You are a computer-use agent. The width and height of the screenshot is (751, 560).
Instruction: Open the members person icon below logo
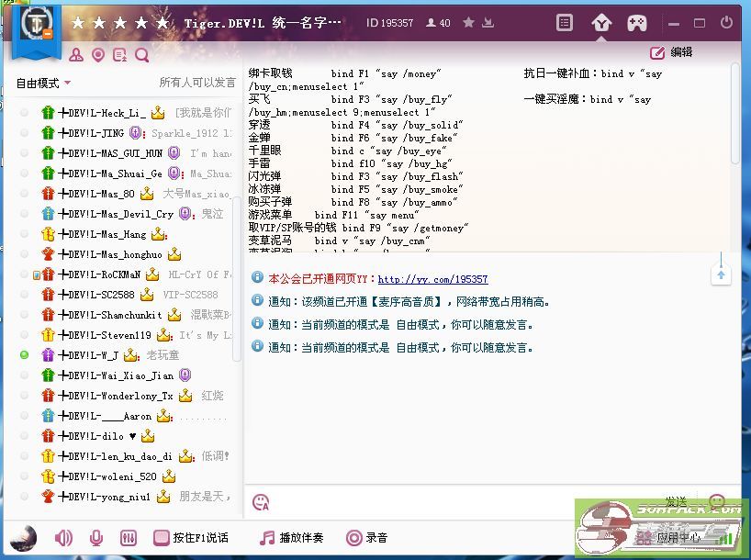(76, 55)
